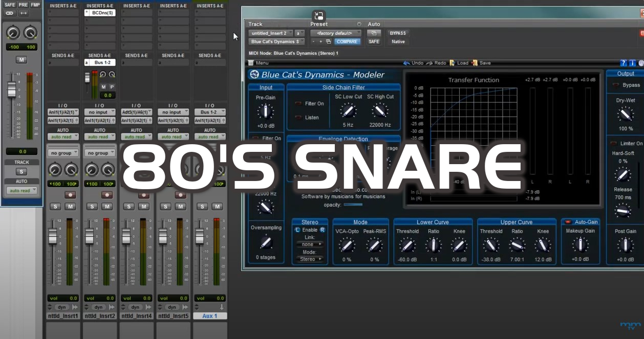Click the VCA-Opto mode knob

[347, 245]
